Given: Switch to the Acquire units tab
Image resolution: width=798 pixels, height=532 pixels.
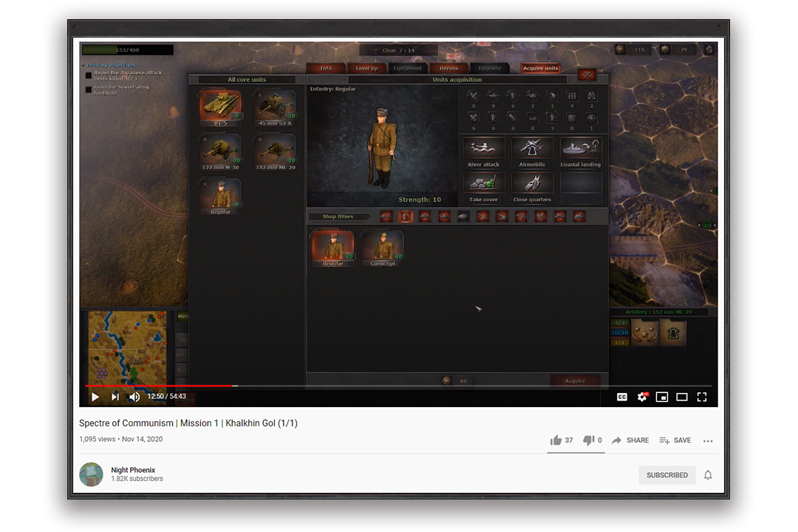Looking at the screenshot, I should coord(540,68).
